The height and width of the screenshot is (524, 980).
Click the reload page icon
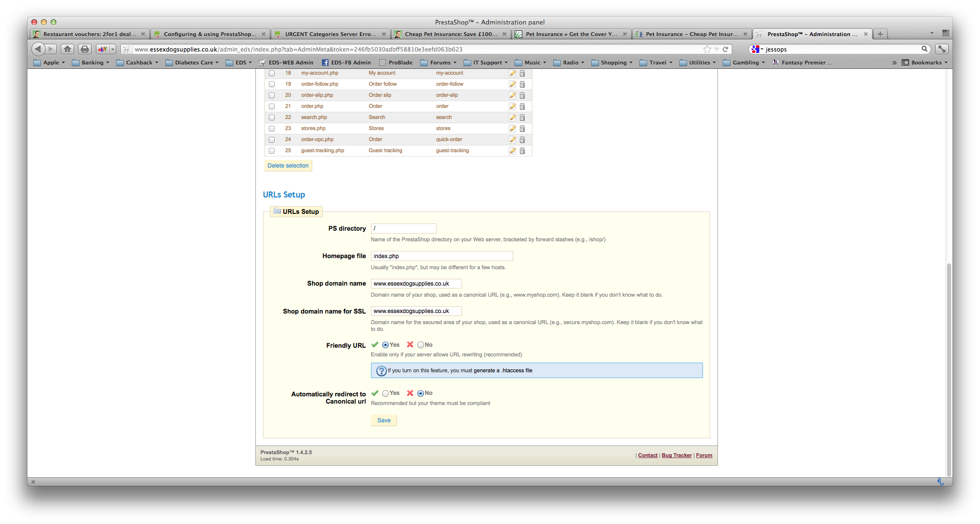point(725,49)
